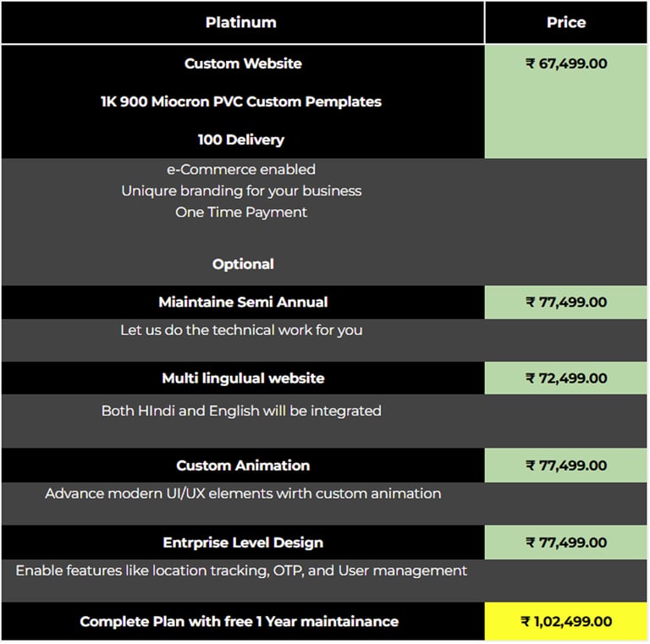Choose the Multi lingulual website option
Screen dimensions: 650x644
[x=243, y=378]
